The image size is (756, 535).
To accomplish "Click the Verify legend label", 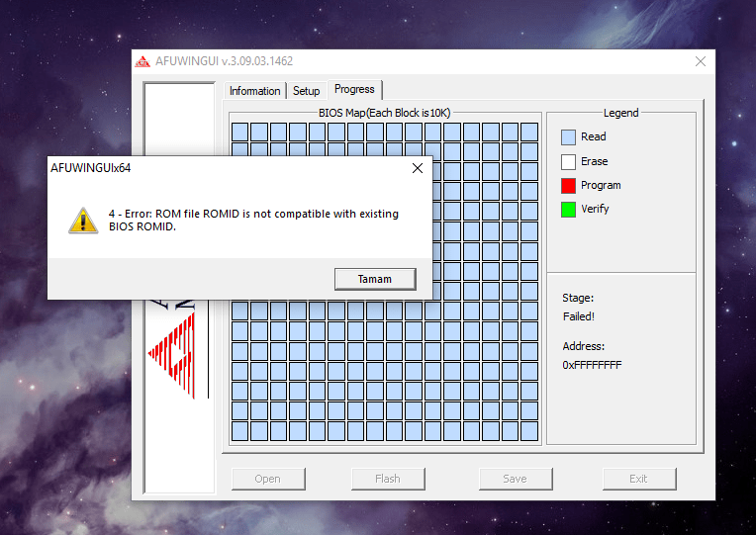I will click(x=595, y=210).
